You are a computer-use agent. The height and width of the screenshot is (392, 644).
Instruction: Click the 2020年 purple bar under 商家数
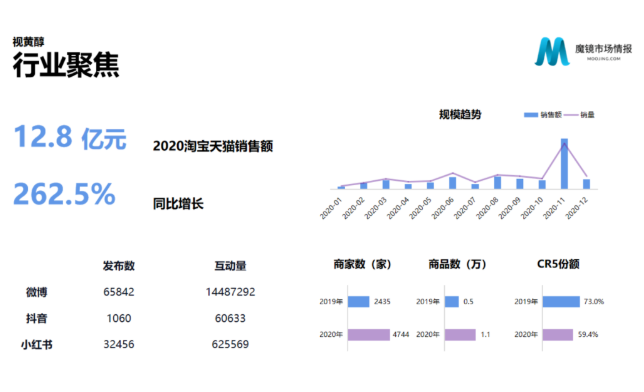pos(368,334)
